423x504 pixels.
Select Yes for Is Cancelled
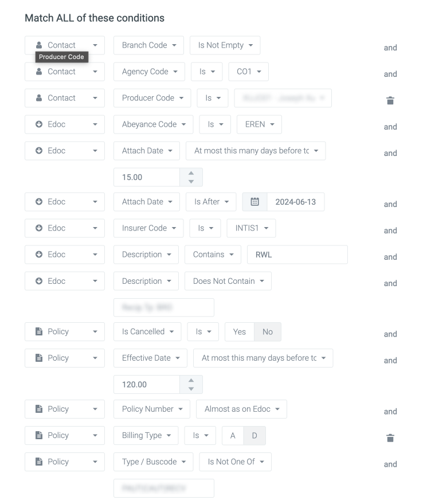[x=240, y=331]
